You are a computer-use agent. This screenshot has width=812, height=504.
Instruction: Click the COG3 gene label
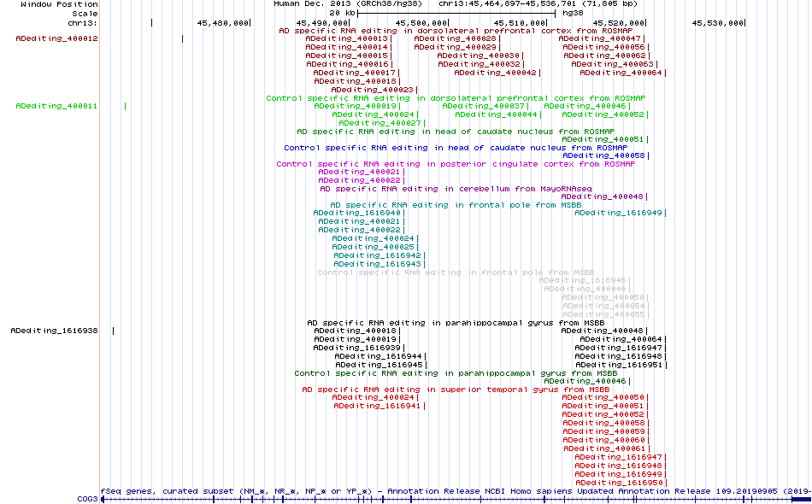(87, 500)
